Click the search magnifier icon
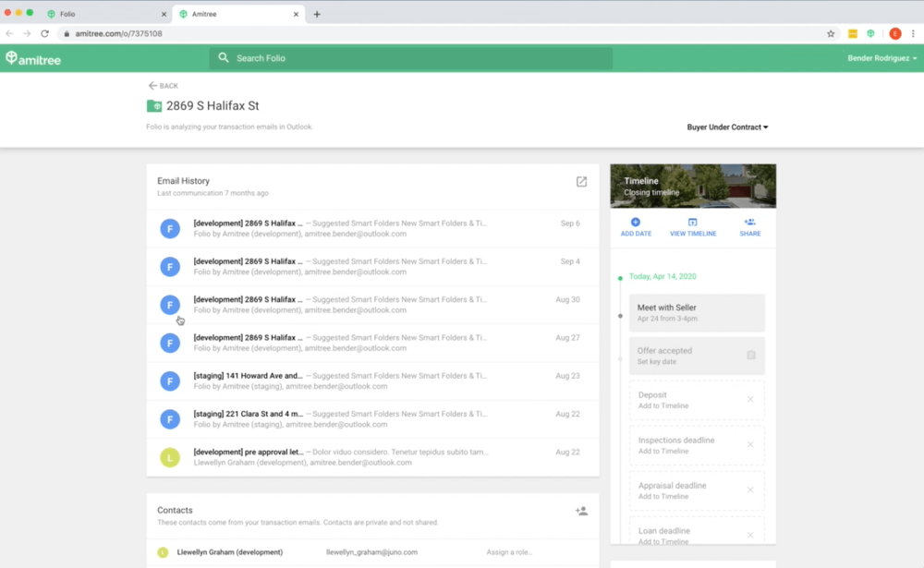924x568 pixels. [224, 58]
